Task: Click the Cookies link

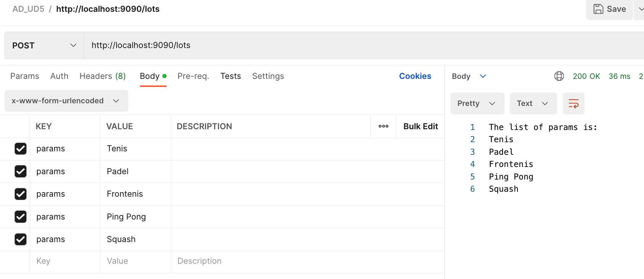Action: (415, 76)
